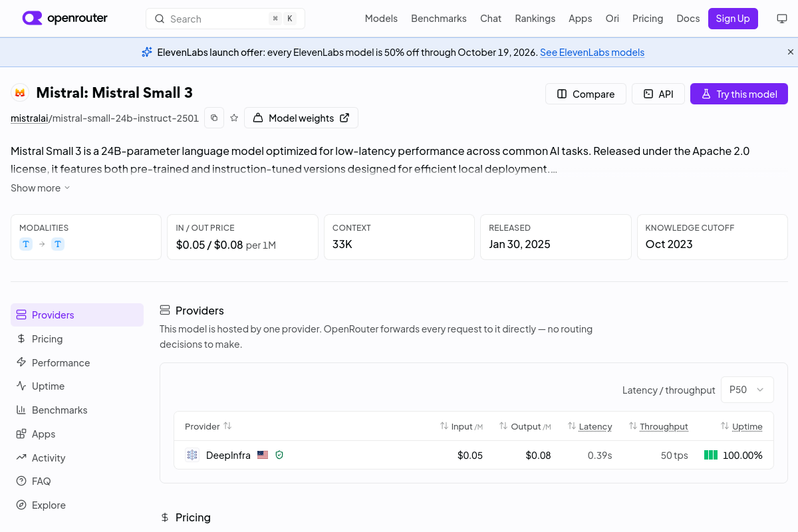
Task: Click the US flag icon beside DeepInfra
Action: pos(263,455)
